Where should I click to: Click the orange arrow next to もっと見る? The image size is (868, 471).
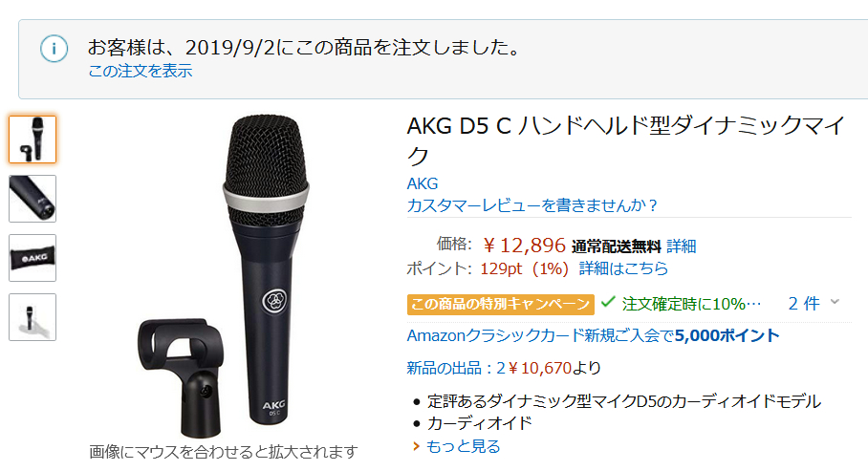click(x=416, y=446)
